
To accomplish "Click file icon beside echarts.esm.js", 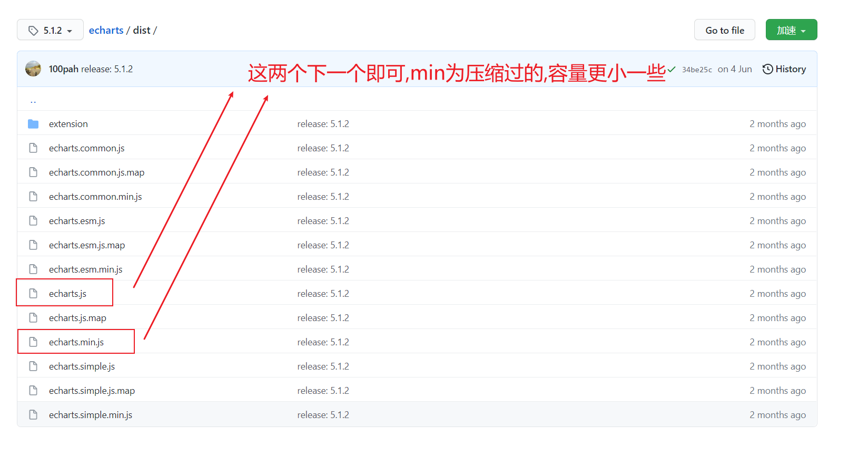I will click(33, 221).
